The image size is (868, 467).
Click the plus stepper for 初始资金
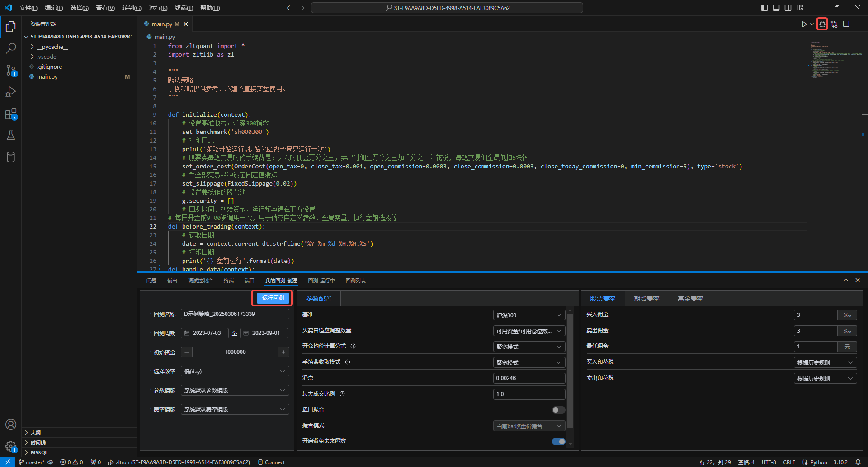[x=283, y=352]
